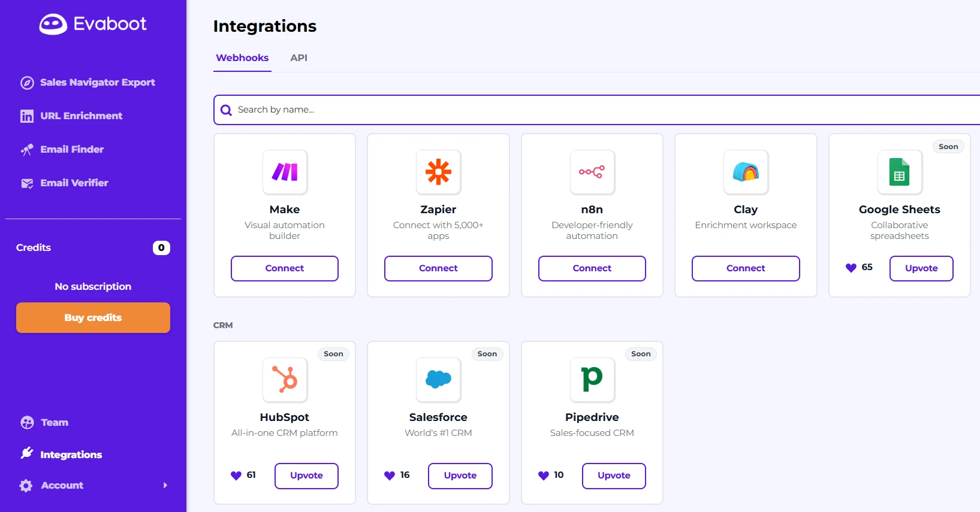This screenshot has width=980, height=512.
Task: Click the heart icon on Salesforce card
Action: [x=390, y=475]
